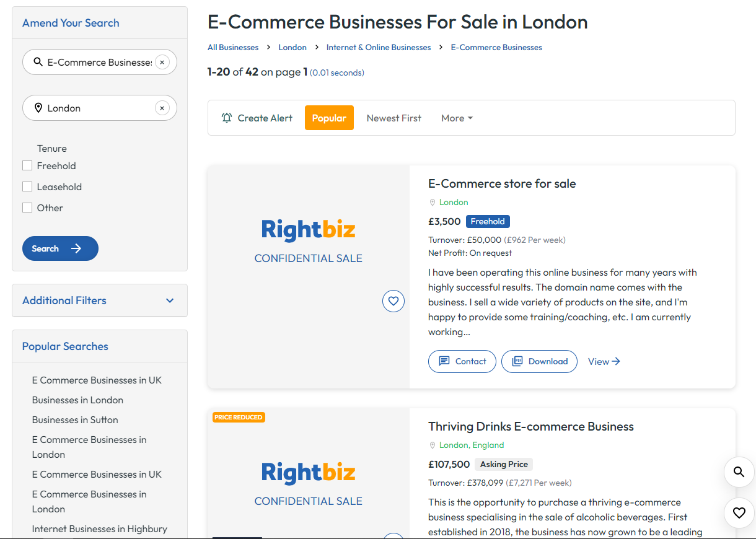Select the Popular sort tab
Screen dimensions: 756x539
tap(329, 118)
